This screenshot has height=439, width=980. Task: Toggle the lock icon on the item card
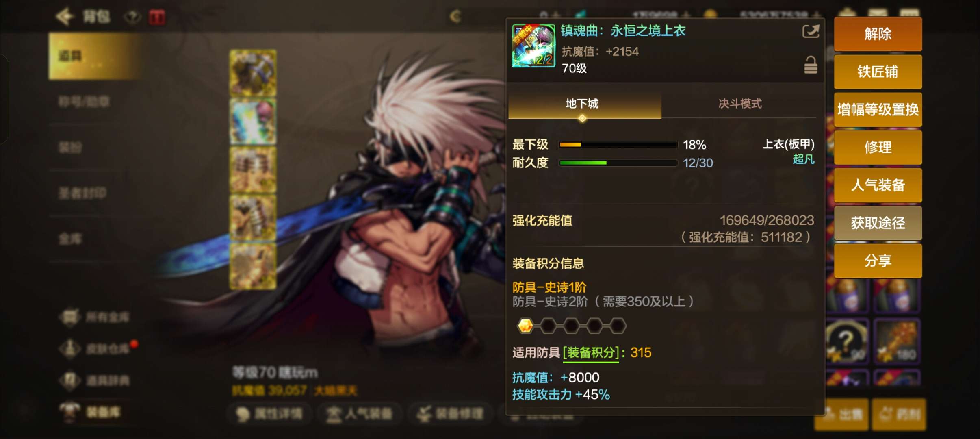click(x=810, y=65)
